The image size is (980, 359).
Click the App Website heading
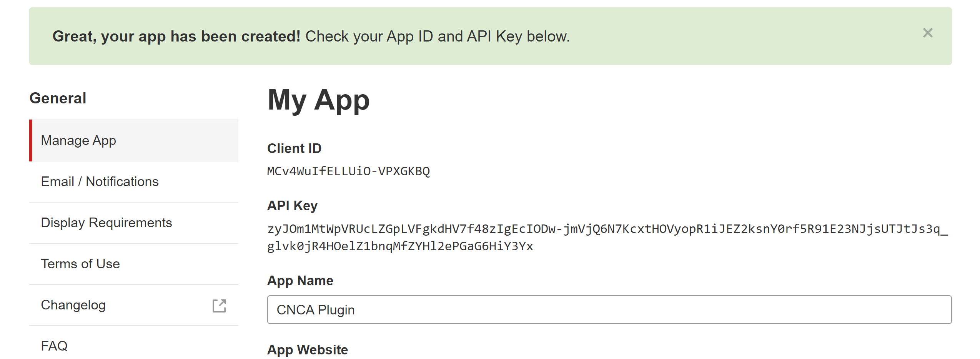coord(307,349)
